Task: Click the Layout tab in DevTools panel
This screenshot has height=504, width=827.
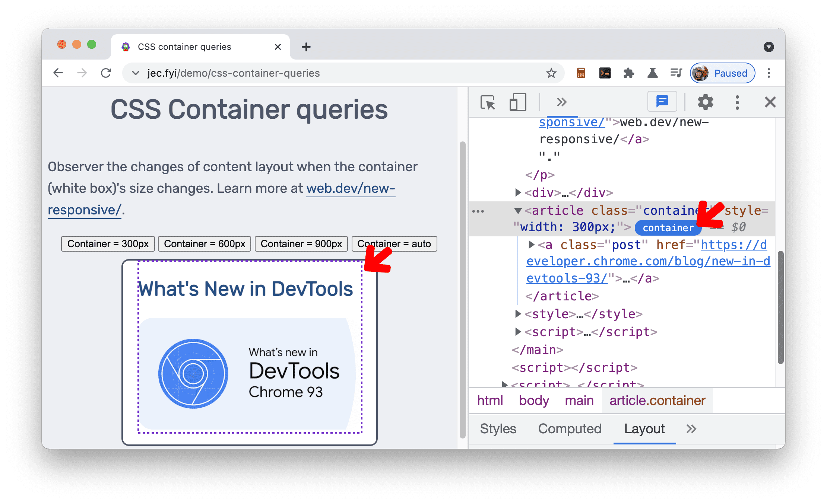Action: point(644,428)
